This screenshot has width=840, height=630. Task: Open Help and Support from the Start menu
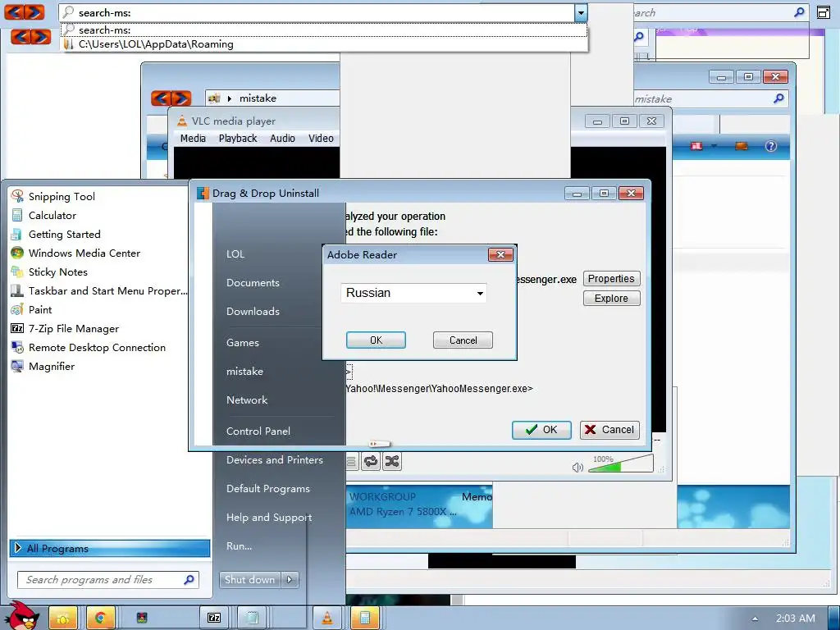point(269,518)
